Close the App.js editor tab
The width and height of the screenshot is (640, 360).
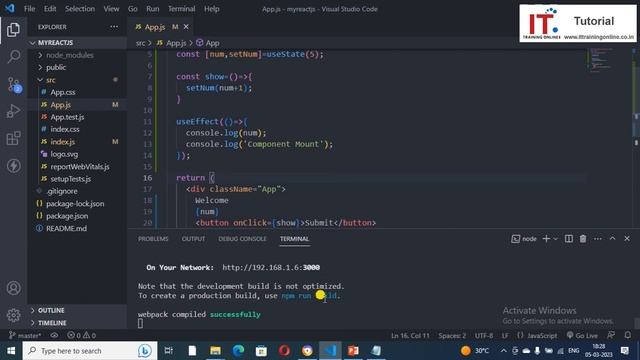(186, 27)
